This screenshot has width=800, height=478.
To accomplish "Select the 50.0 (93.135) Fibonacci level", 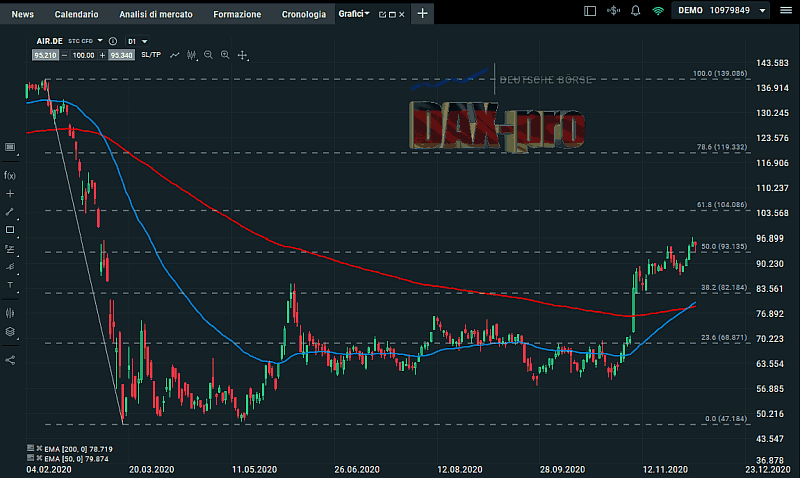I will pyautogui.click(x=723, y=246).
